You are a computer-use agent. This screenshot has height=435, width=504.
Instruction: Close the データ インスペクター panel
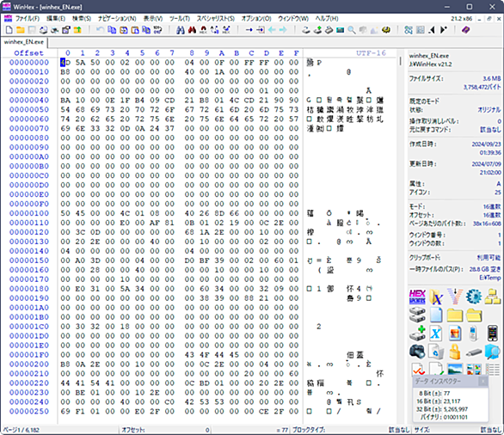(482, 381)
